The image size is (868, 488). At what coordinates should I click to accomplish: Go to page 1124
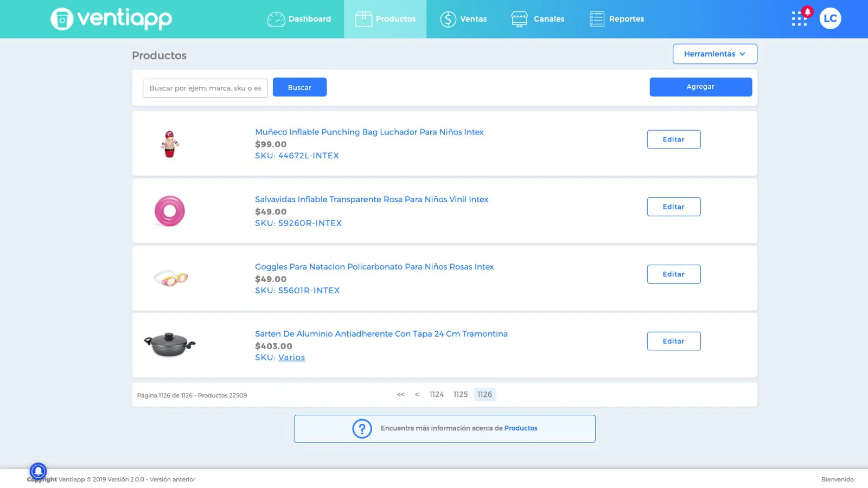(x=437, y=395)
